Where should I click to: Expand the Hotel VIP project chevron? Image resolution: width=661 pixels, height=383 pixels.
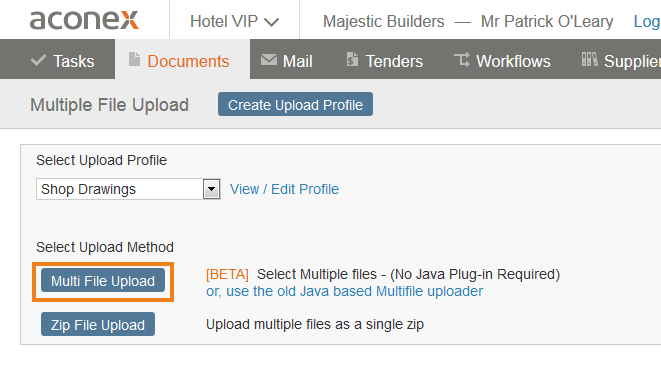pyautogui.click(x=271, y=22)
